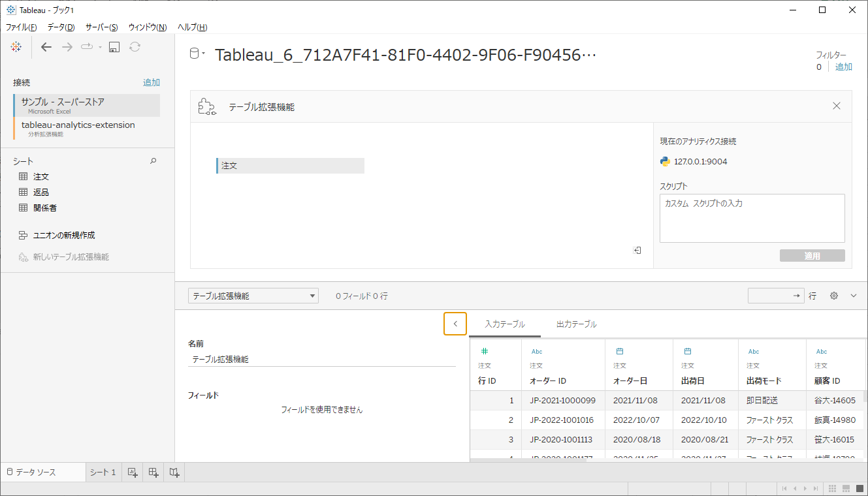Collapse the metadata pane with the left chevron
Viewport: 868px width, 496px height.
[455, 324]
